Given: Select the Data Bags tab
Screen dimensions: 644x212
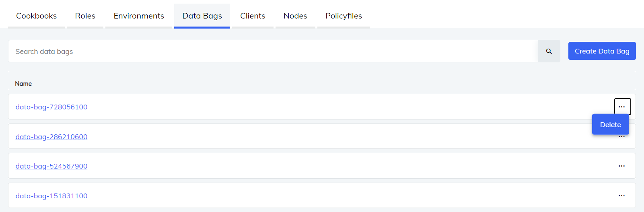Looking at the screenshot, I should click(202, 16).
